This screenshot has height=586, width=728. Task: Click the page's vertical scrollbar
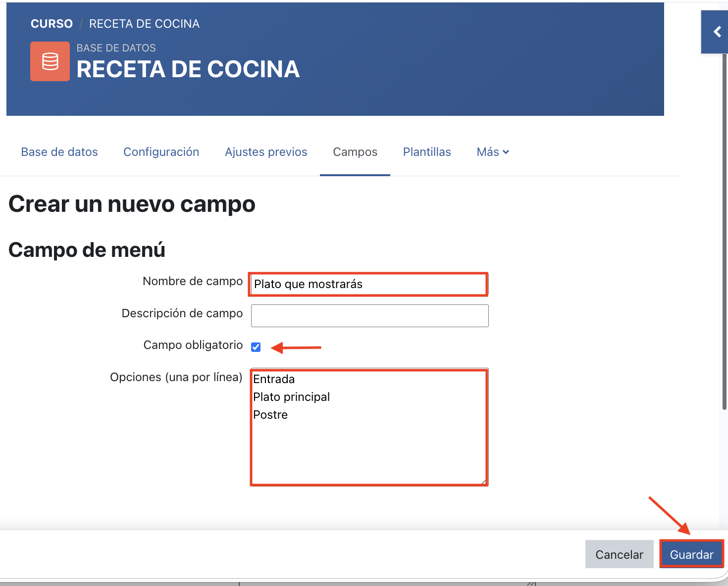(x=725, y=231)
